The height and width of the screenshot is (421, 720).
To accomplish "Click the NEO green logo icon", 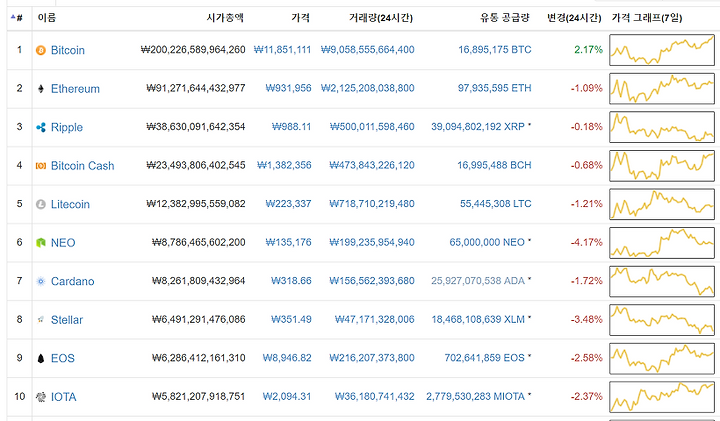I will (41, 243).
